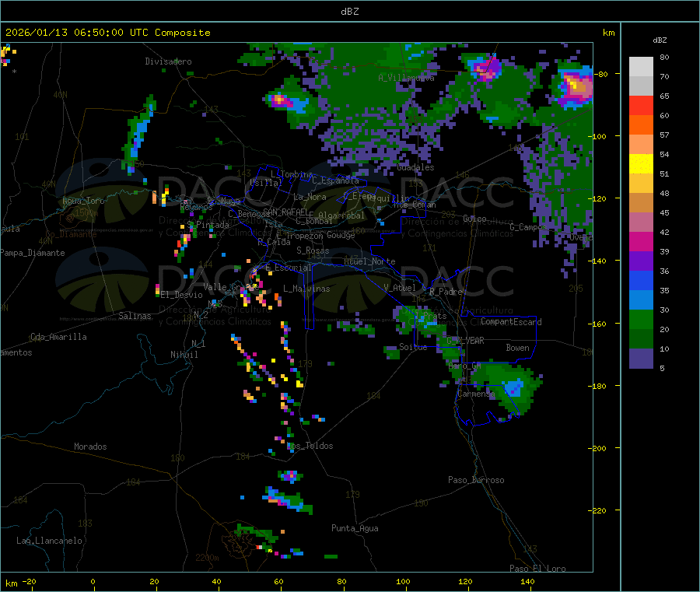Viewport: 700px width, 592px height.
Task: Click the La_Nora location label
Action: click(x=310, y=197)
